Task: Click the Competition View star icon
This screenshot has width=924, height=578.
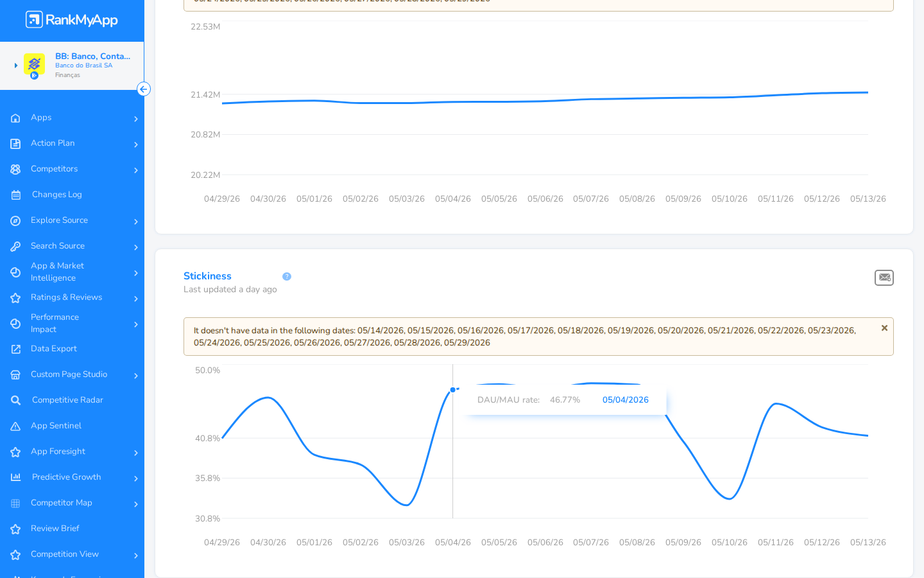Action: pyautogui.click(x=15, y=555)
